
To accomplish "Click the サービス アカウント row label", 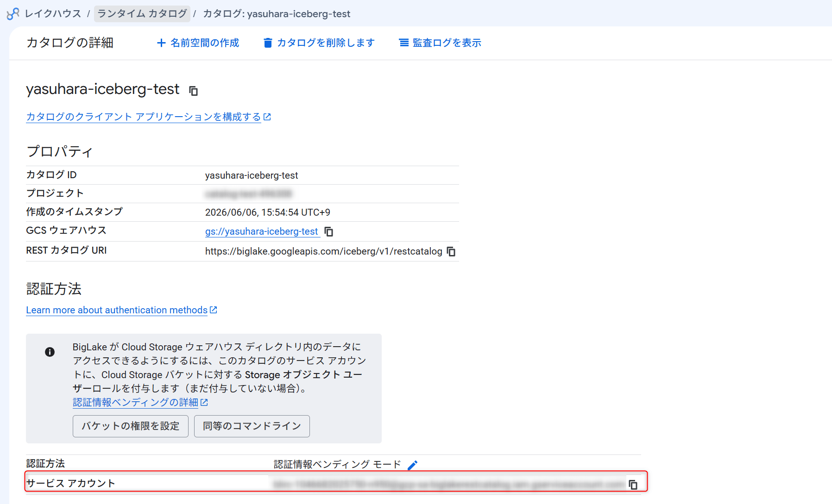I will [70, 483].
